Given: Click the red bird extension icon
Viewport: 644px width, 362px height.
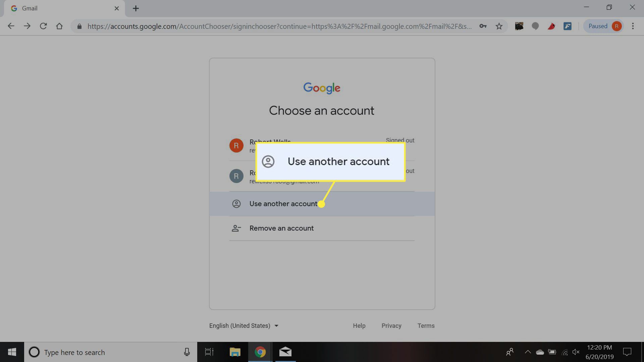Looking at the screenshot, I should (551, 26).
